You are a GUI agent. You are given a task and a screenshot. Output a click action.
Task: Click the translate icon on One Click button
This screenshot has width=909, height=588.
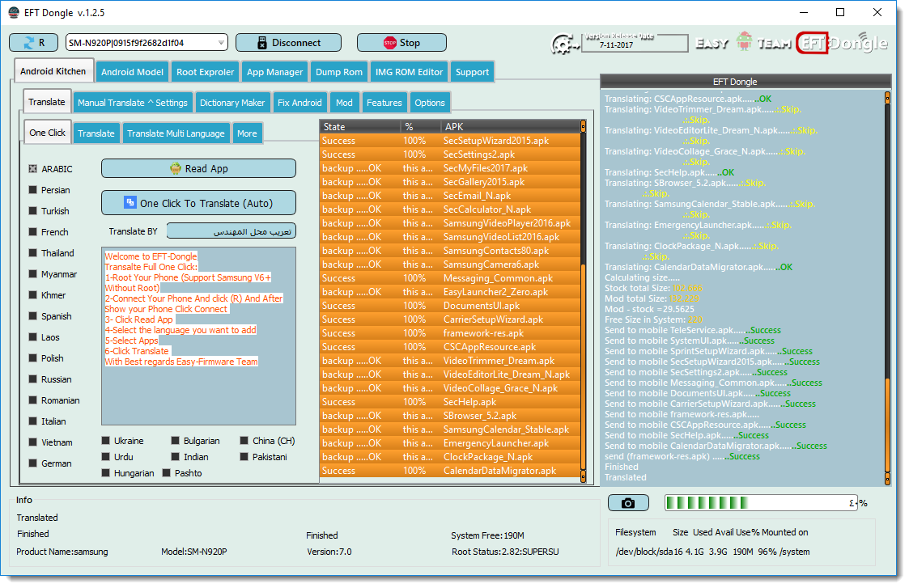click(x=130, y=203)
